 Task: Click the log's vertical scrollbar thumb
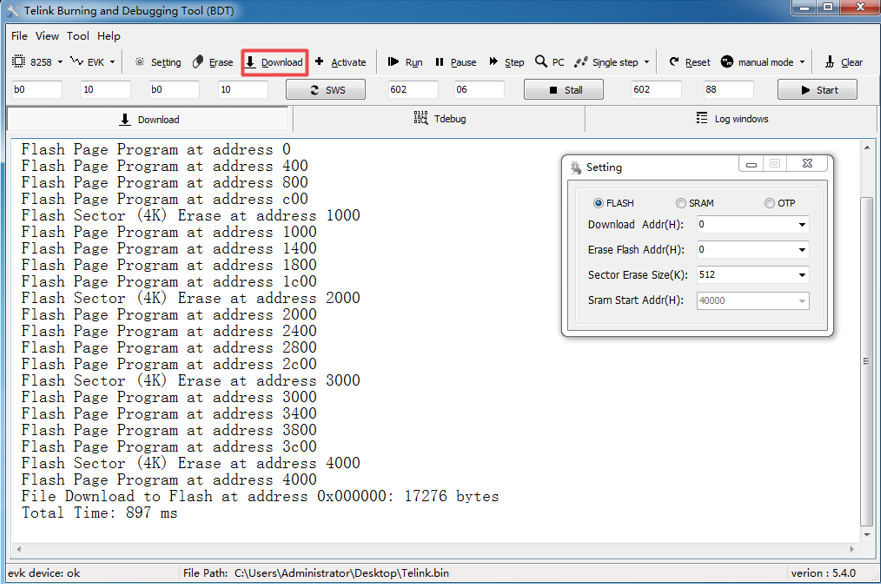pos(868,361)
